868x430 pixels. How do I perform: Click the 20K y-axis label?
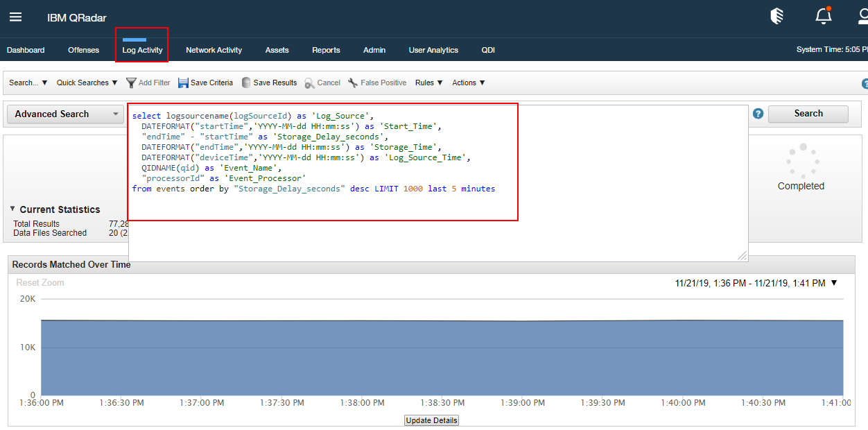coord(28,299)
